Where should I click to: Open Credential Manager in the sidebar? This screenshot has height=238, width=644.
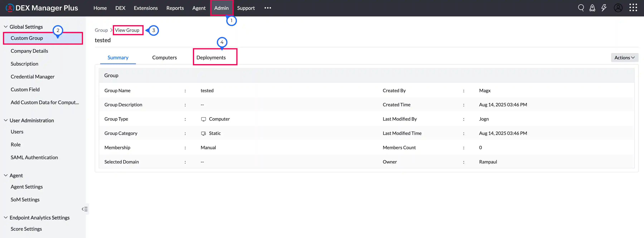pyautogui.click(x=33, y=77)
